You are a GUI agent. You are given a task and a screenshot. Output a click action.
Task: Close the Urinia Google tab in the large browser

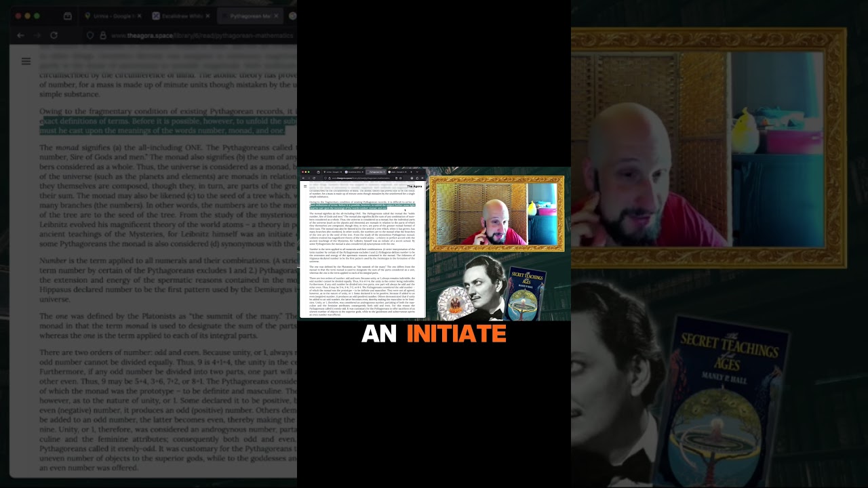139,16
